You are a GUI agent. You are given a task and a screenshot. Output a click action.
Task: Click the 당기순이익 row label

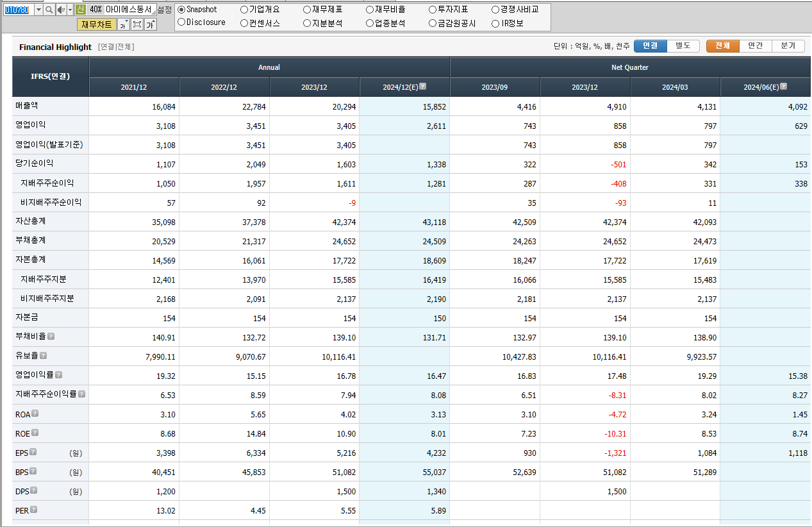[35, 163]
